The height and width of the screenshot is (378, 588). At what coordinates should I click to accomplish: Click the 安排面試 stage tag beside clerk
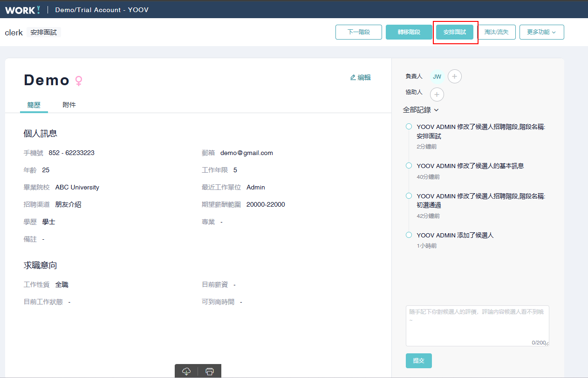click(44, 32)
